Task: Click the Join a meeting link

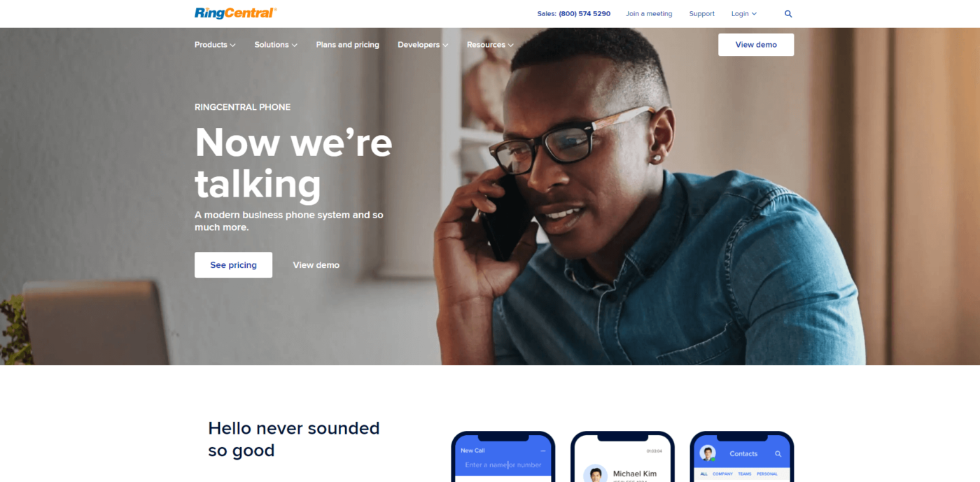Action: click(649, 14)
